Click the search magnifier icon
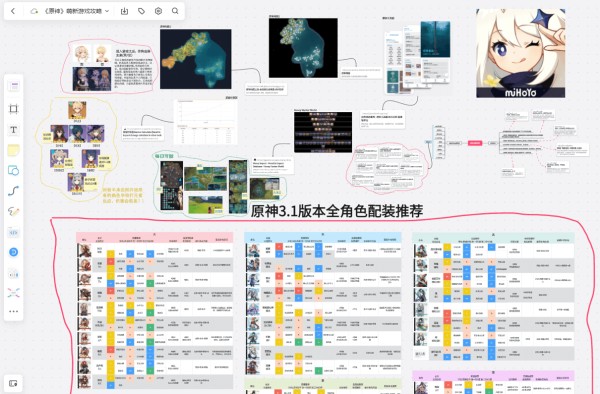 (x=175, y=11)
